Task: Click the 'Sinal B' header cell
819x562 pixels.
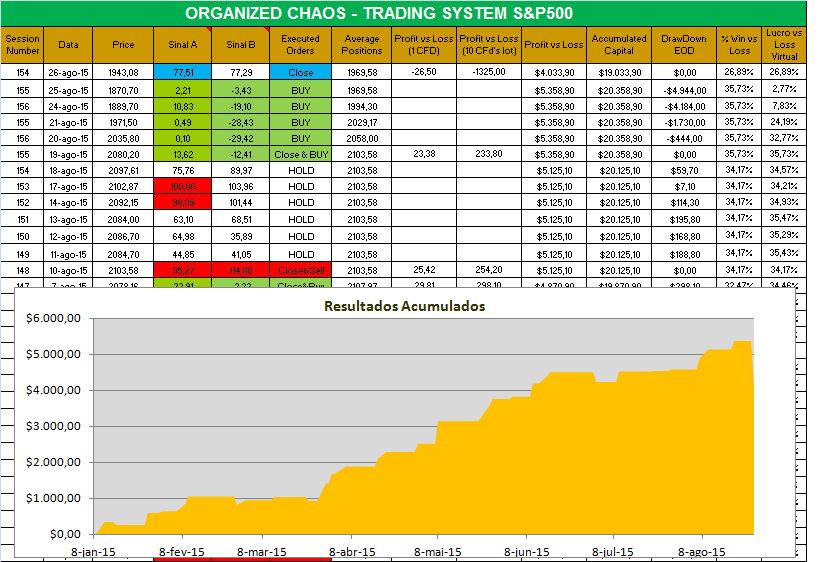Action: coord(241,45)
